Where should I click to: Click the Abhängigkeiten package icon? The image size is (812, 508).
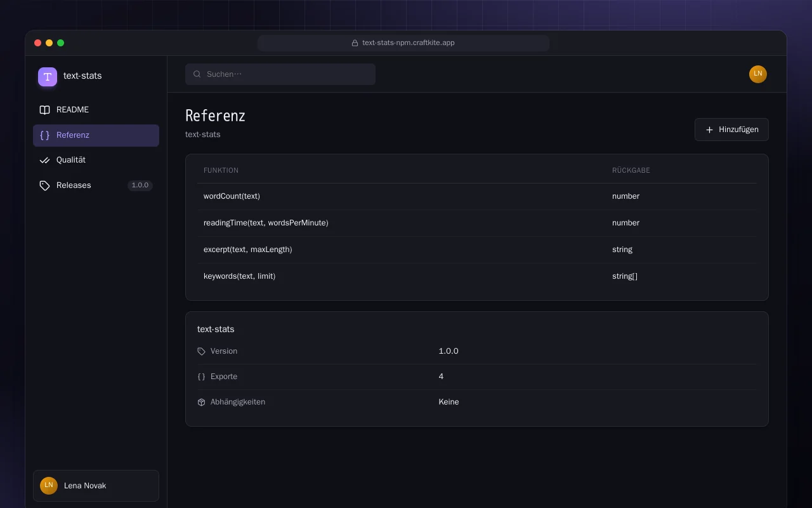click(201, 402)
